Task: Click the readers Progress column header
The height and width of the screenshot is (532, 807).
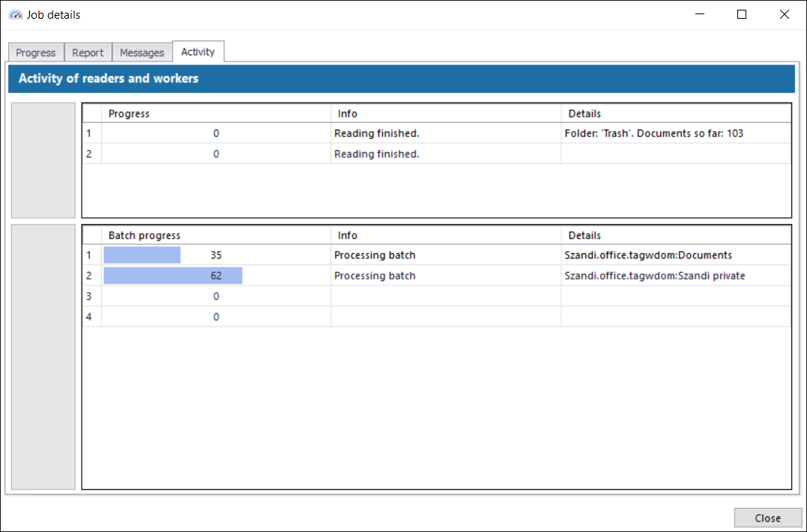Action: coord(216,114)
